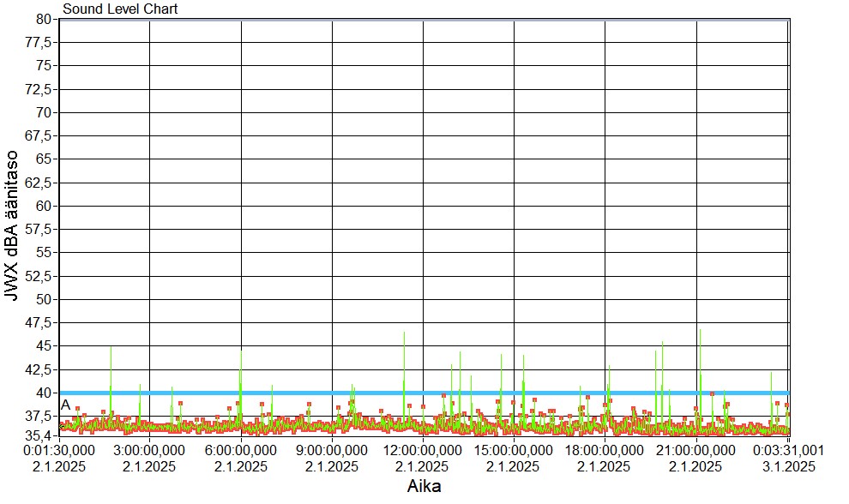Click the 67,5 y-axis tick label

coord(38,136)
